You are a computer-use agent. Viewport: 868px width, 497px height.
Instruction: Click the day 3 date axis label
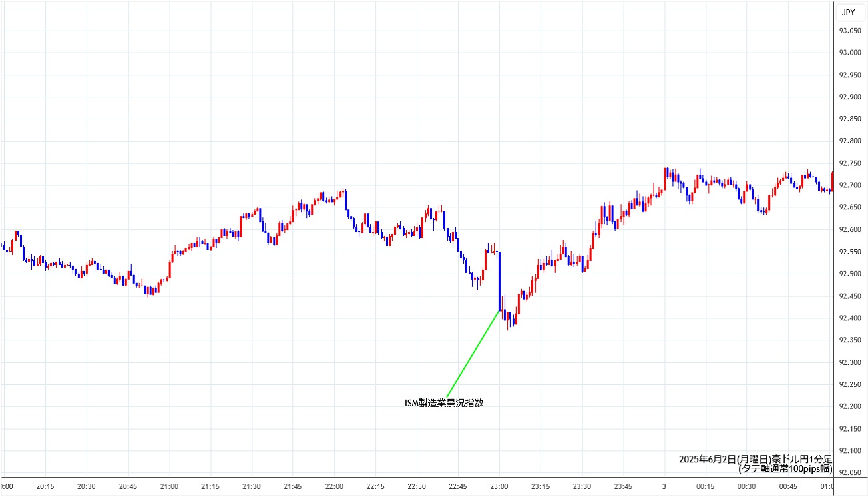coord(664,486)
